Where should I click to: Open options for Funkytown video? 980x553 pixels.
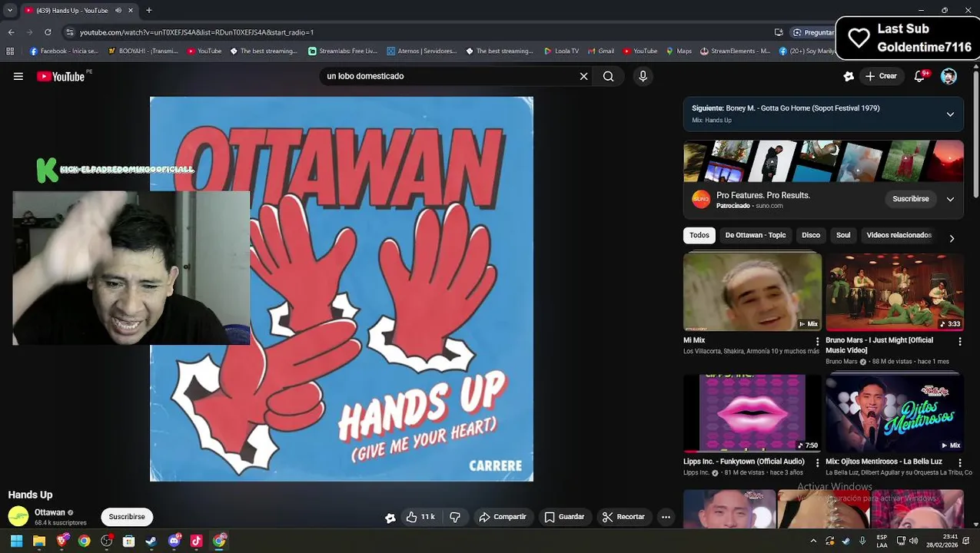click(x=817, y=463)
